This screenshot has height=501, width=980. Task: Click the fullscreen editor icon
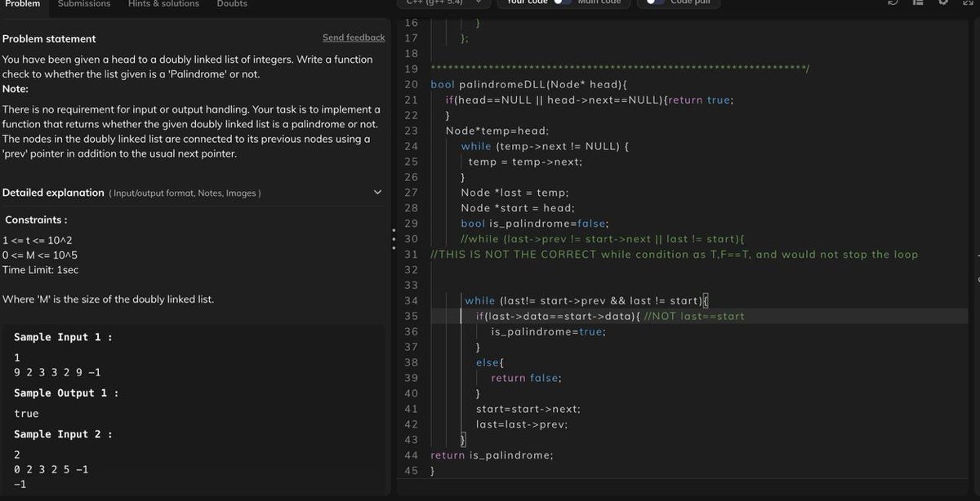[x=966, y=2]
